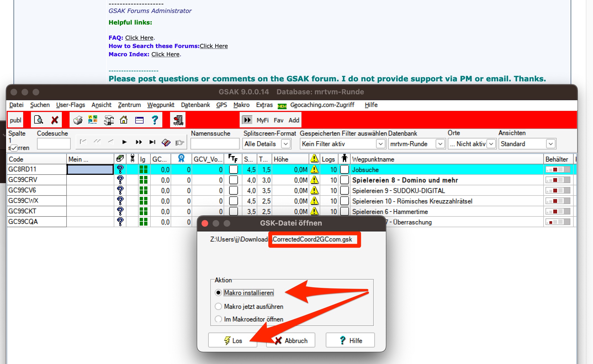Click the container size indicator in the Jobsuche row
The image size is (593, 364).
pos(558,169)
